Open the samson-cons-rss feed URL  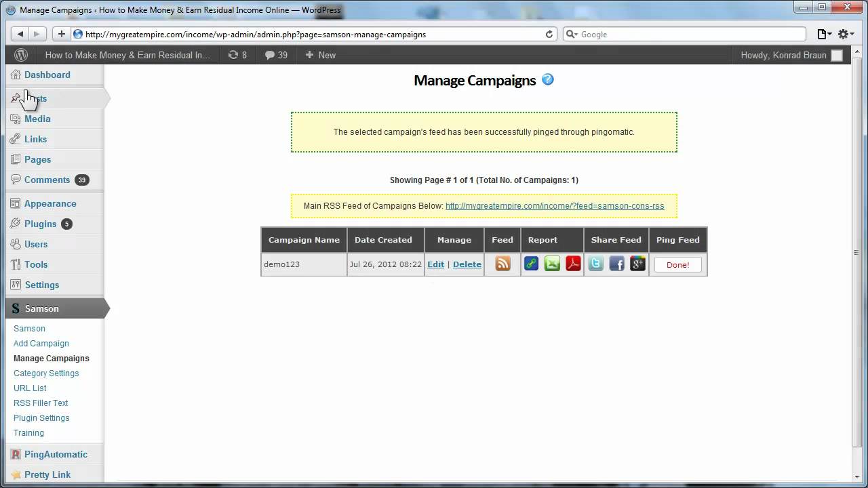pyautogui.click(x=555, y=206)
